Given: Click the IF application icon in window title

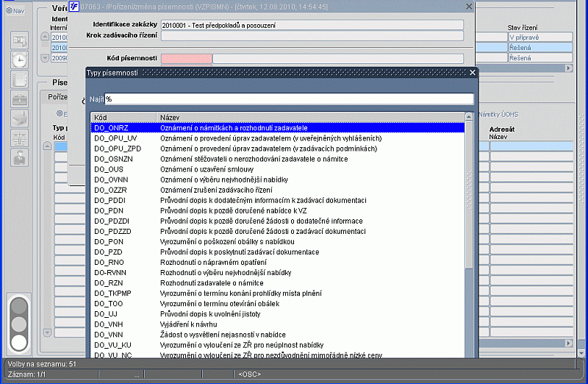Looking at the screenshot, I should [74, 7].
